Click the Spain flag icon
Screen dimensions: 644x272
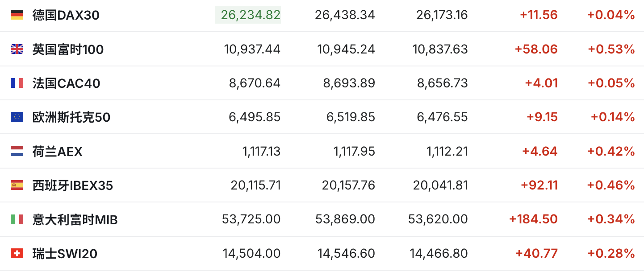(17, 185)
